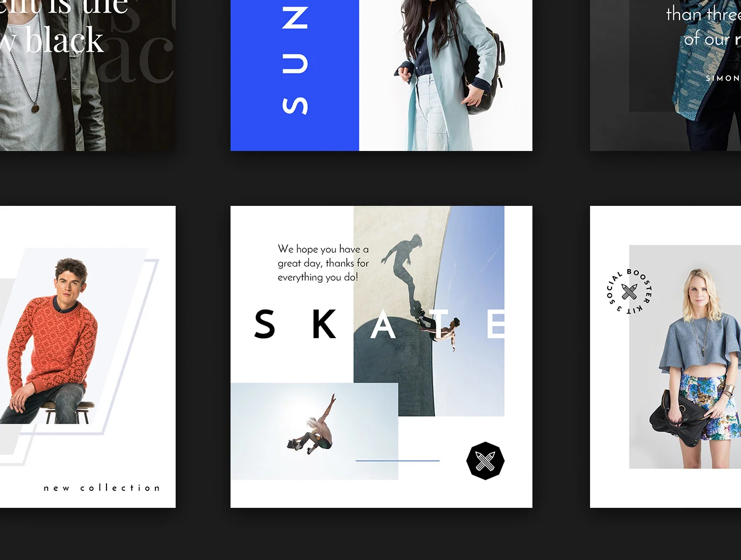Select the black letter K in SKATE
The image size is (741, 560).
(x=324, y=324)
